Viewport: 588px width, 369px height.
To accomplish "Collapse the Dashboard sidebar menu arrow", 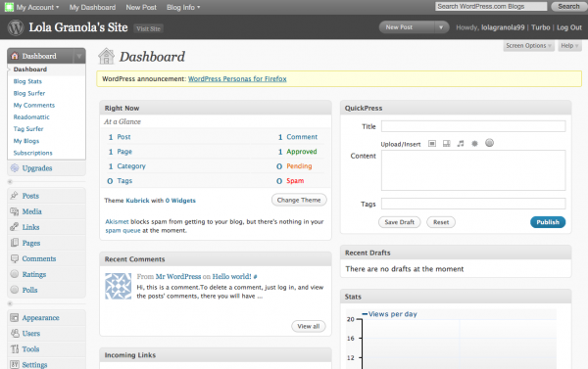I will pos(79,56).
